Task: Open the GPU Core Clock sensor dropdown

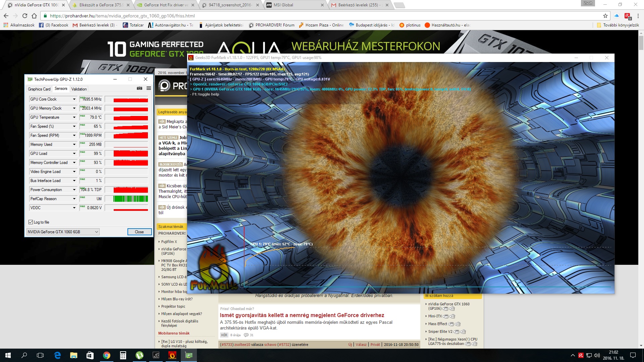Action: coord(74,99)
